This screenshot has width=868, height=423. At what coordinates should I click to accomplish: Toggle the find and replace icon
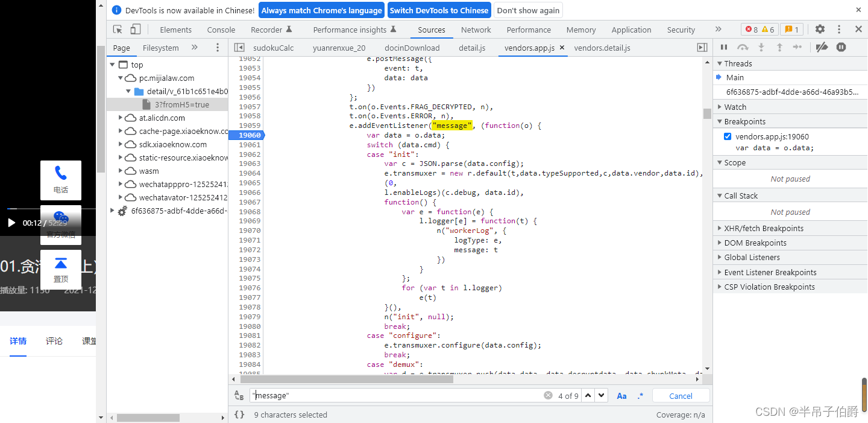pos(239,395)
